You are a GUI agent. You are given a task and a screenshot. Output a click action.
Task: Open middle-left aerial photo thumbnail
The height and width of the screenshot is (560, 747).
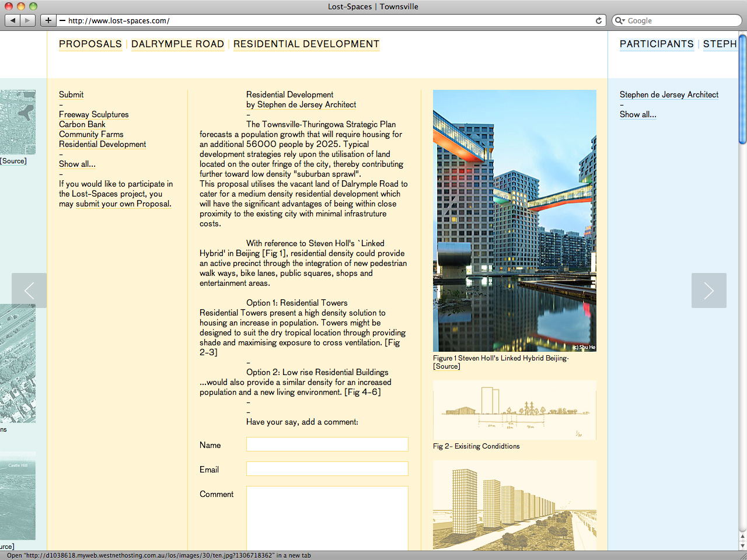pos(18,363)
